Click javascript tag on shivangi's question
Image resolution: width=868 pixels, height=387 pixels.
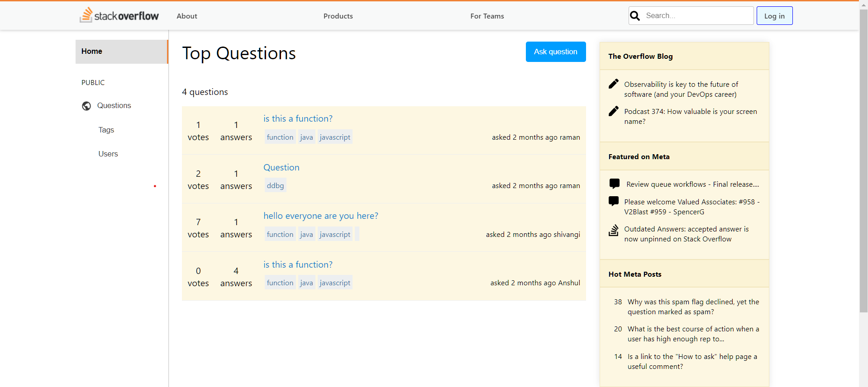(x=335, y=234)
